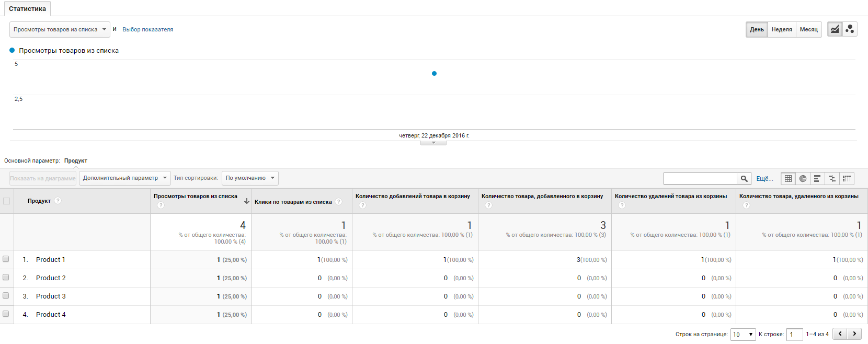This screenshot has width=868, height=344.
Task: Click the search magnifier button
Action: (744, 178)
